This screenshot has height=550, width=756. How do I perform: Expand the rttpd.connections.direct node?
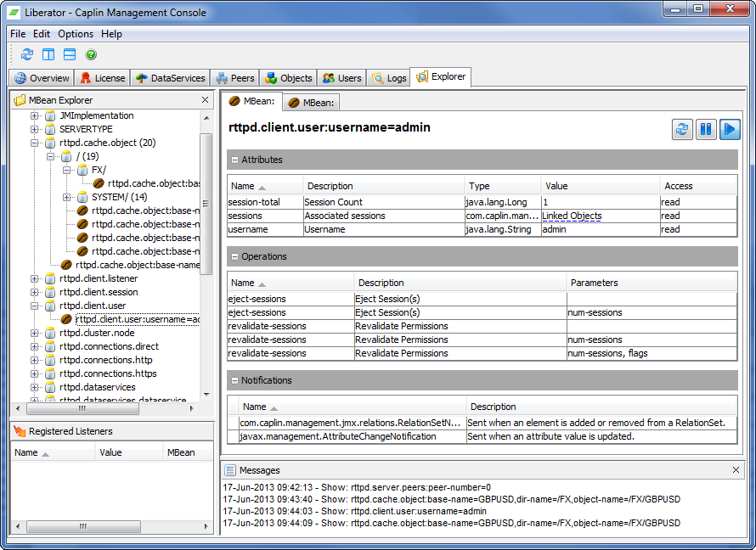(x=34, y=346)
